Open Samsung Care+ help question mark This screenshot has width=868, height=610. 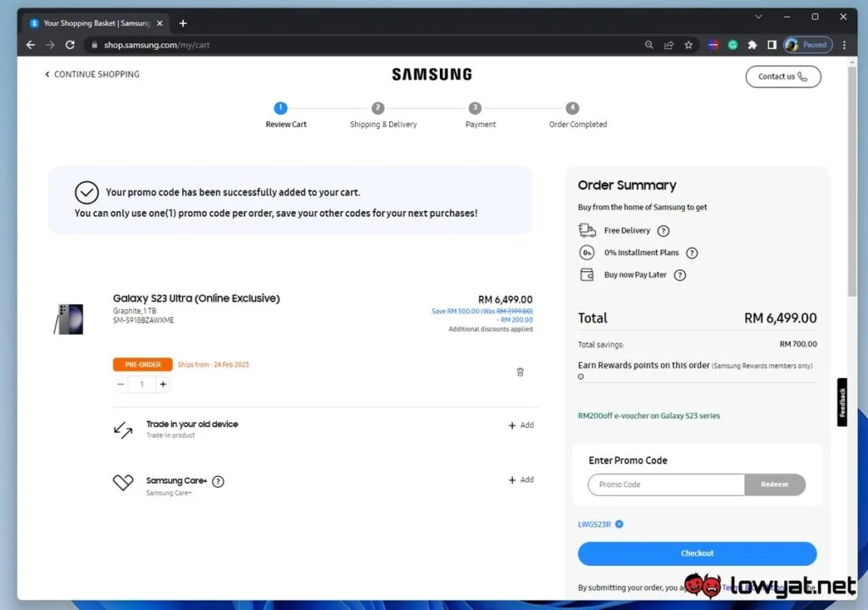pyautogui.click(x=218, y=481)
